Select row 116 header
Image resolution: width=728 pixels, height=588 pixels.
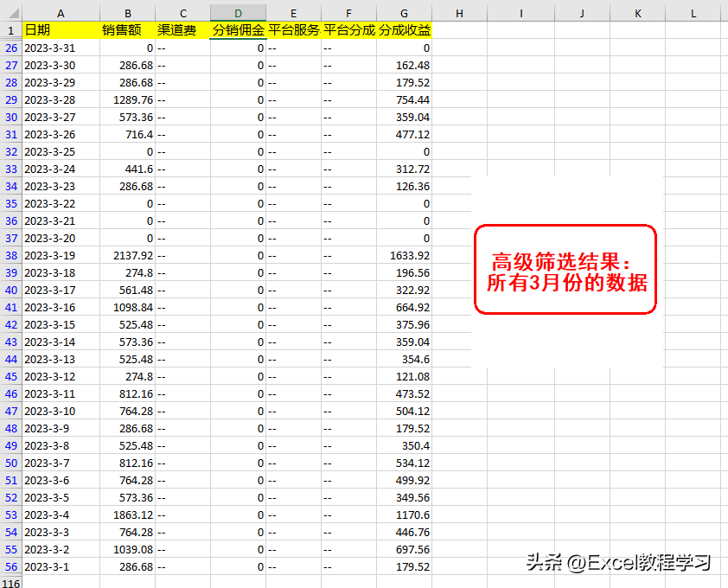point(11,583)
